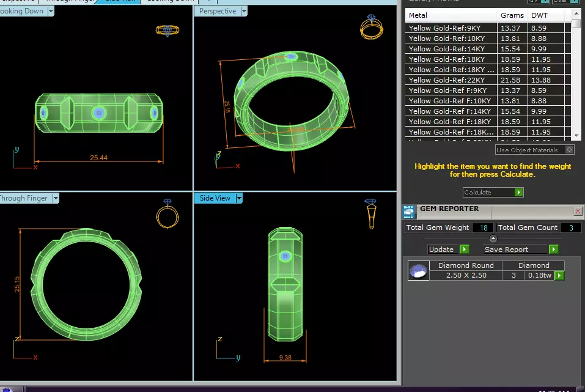The image size is (585, 392).
Task: Click the ring orientation icon in Side View viewport
Action: pos(370,214)
